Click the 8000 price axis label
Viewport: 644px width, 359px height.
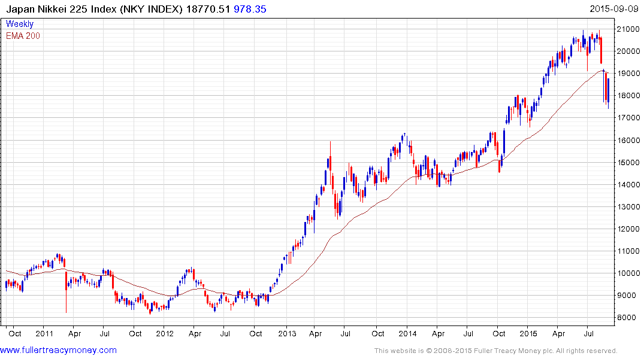(625, 318)
